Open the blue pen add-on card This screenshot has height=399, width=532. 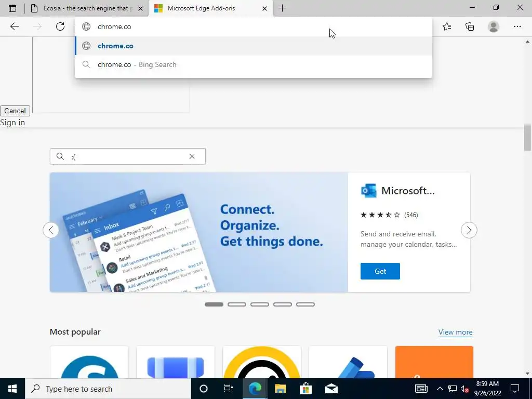coord(348,362)
